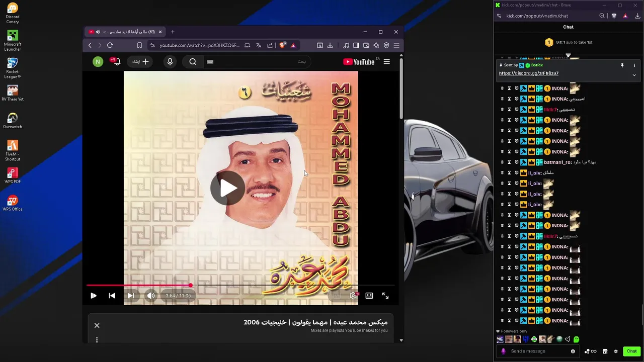Open Brave Shields in Kick chat window

point(614,16)
